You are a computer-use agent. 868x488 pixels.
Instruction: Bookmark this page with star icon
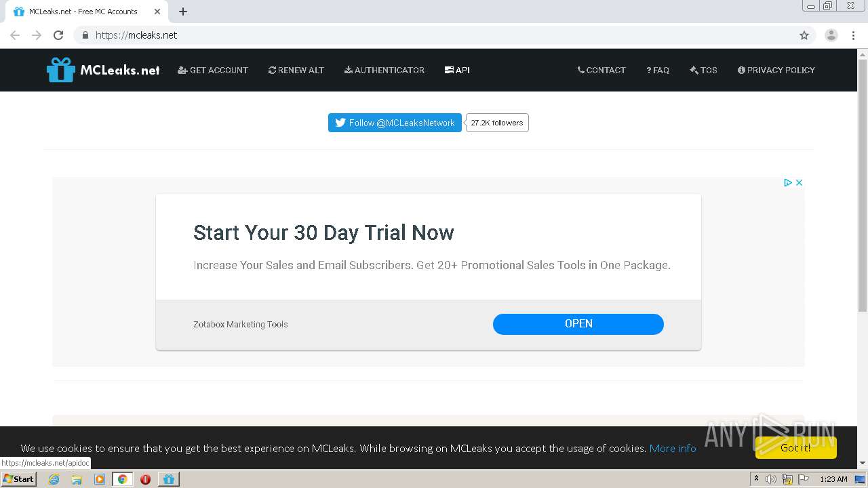(x=804, y=35)
